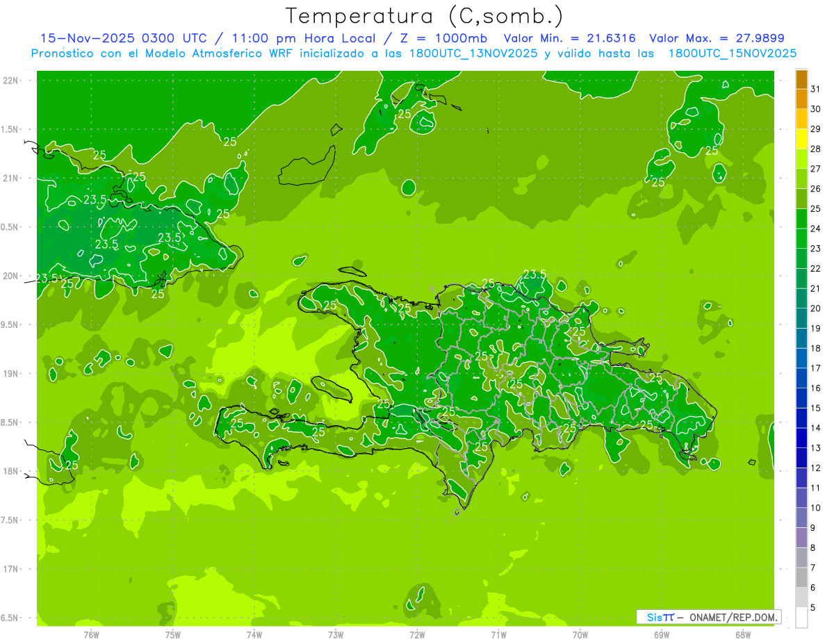Click the '70W' longitude axis label
The height and width of the screenshot is (644, 834).
click(x=580, y=634)
